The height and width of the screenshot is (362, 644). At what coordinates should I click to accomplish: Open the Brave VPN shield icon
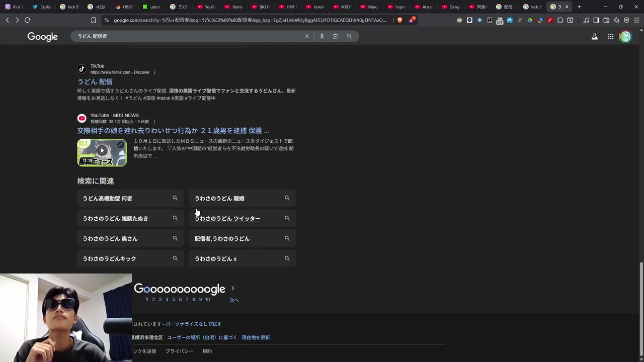point(626,20)
